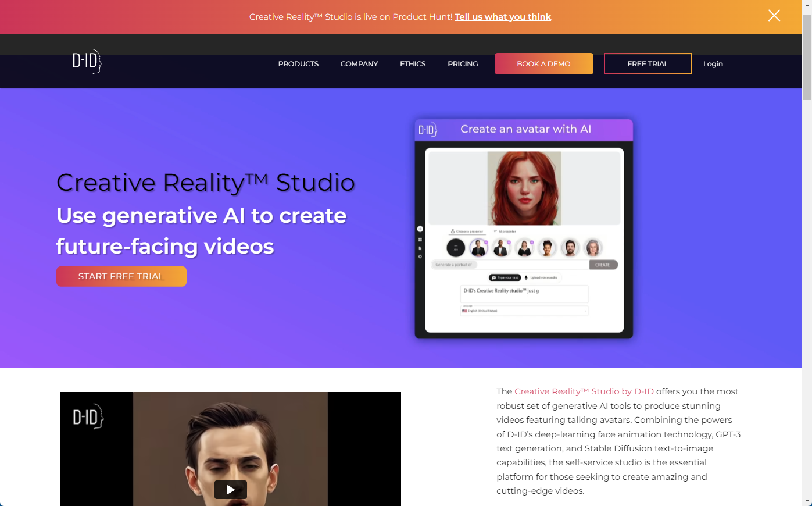
Task: Click the microphone icon beside Upload voice audio
Action: (525, 277)
